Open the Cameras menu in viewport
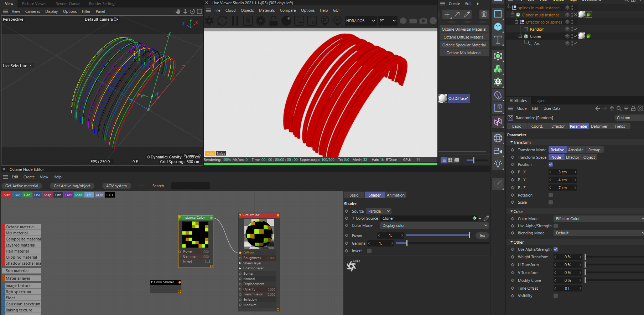Image resolution: width=644 pixels, height=315 pixels. point(33,11)
